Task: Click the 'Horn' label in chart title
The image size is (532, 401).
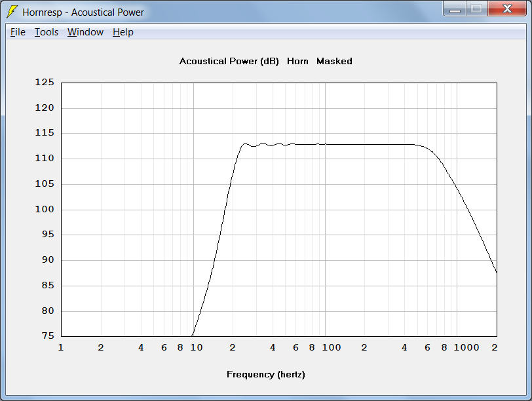Action: [x=297, y=62]
